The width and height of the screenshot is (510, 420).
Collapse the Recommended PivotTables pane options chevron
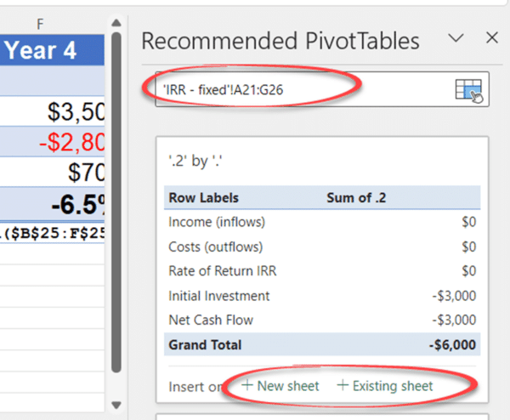456,37
